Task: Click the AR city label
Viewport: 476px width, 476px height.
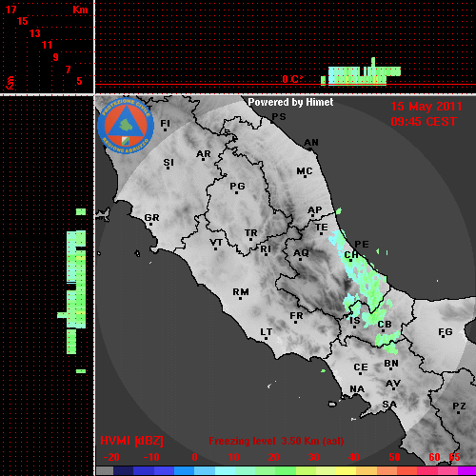Action: point(204,154)
